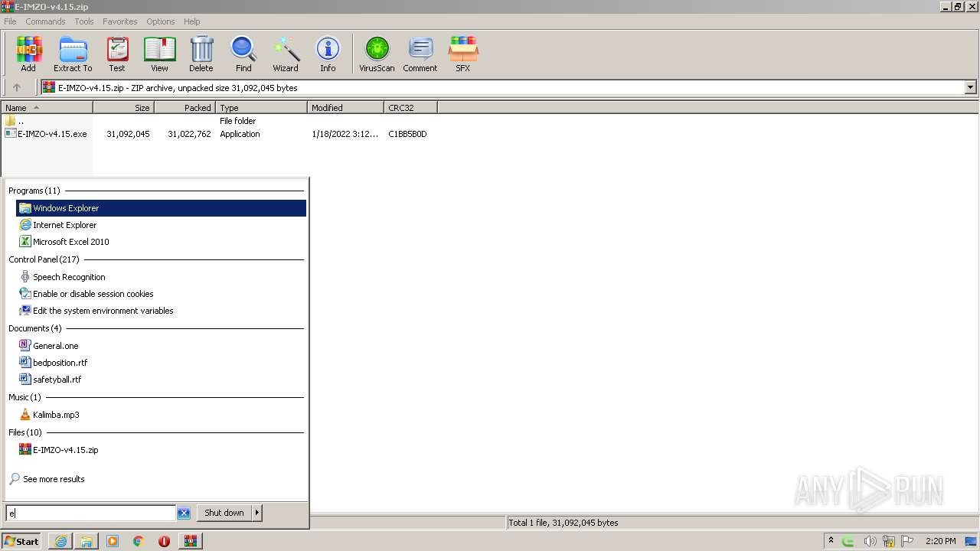Image resolution: width=980 pixels, height=551 pixels.
Task: Select E-IMZO-v4.15.exe in the archive list
Action: pyautogui.click(x=45, y=134)
